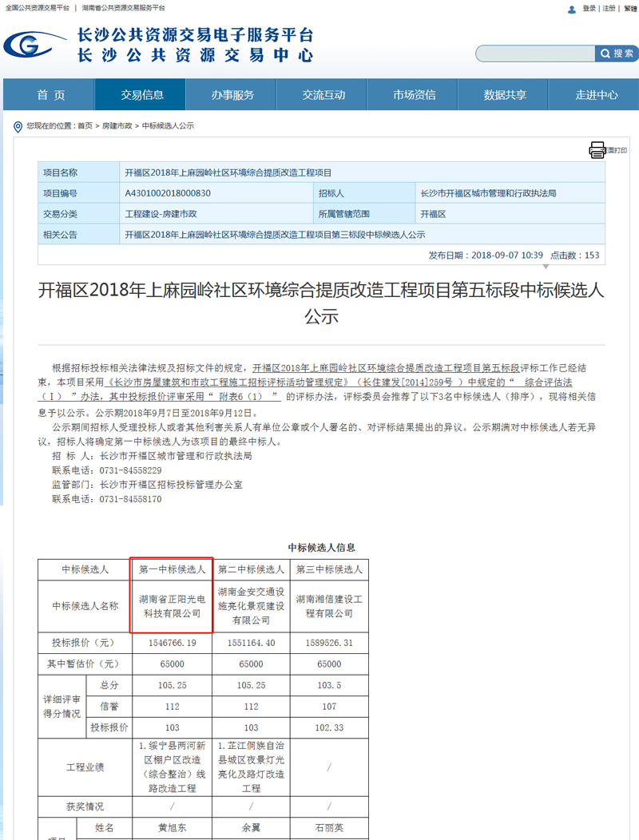Switch to the 数据共享 tab

[506, 95]
